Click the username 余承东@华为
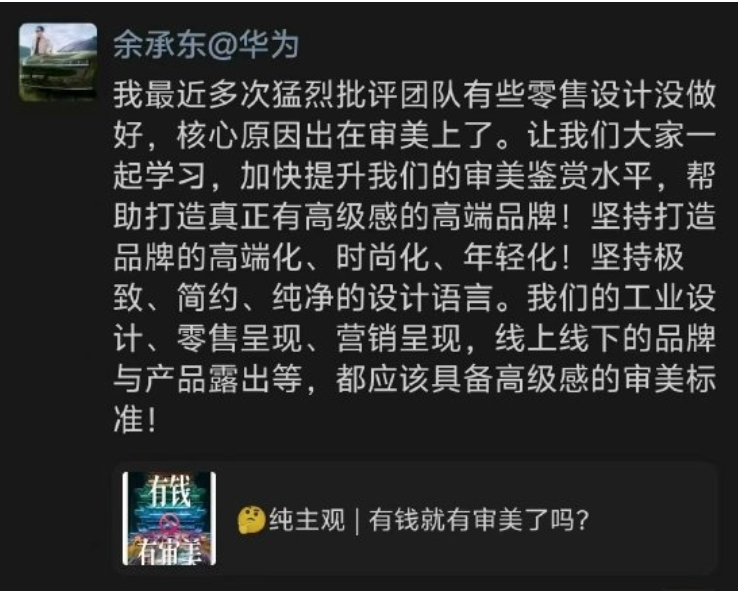Viewport: 738px width, 591px height. pos(206,46)
